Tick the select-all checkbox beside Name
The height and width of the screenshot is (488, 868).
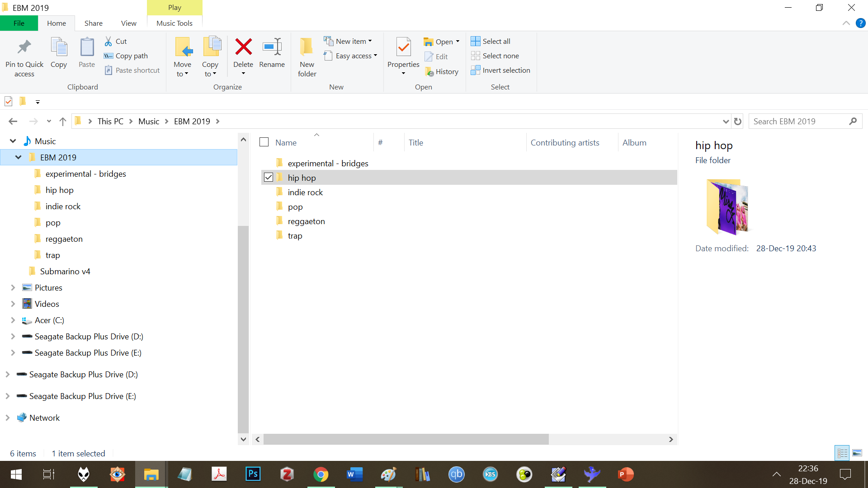coord(264,142)
